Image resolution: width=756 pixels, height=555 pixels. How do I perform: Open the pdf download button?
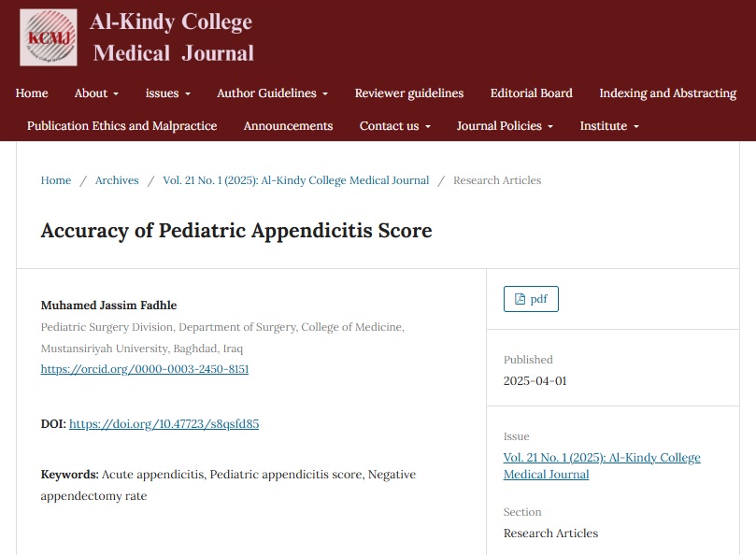pos(531,299)
